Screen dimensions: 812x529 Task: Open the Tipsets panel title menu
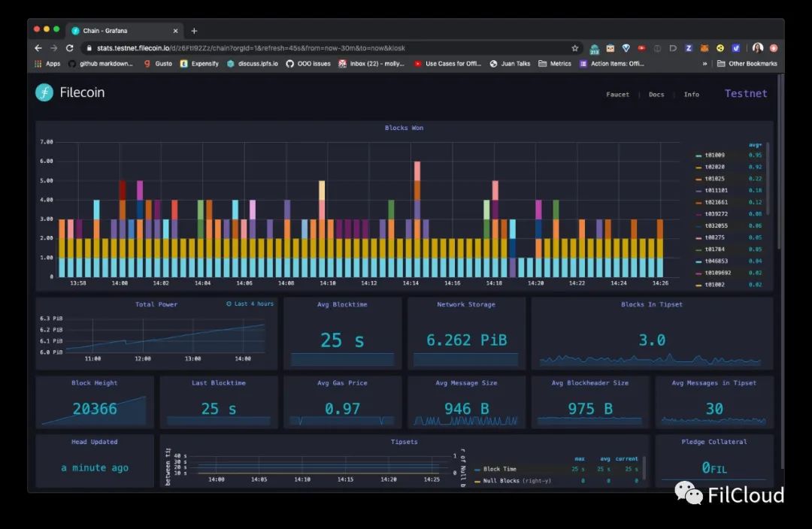click(x=404, y=442)
